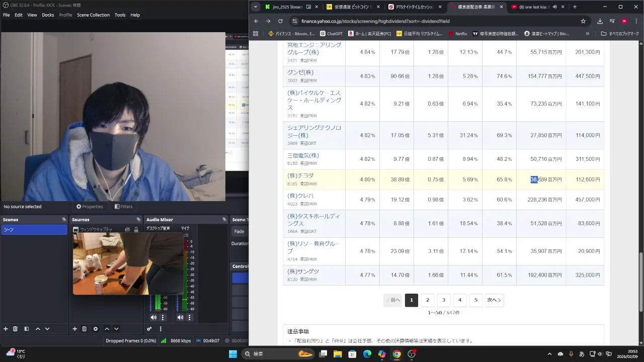Open ChatGPT bookmark
Screen dimensions: 644x362
[331, 34]
